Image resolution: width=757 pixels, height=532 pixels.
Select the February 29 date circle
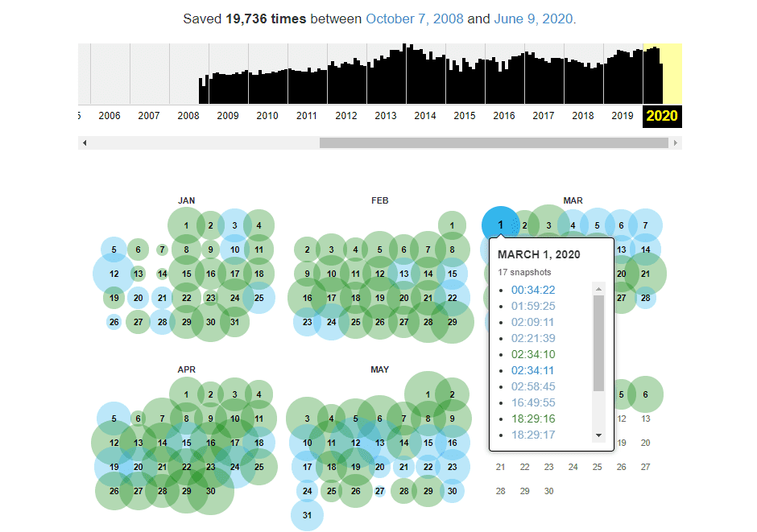(x=452, y=322)
